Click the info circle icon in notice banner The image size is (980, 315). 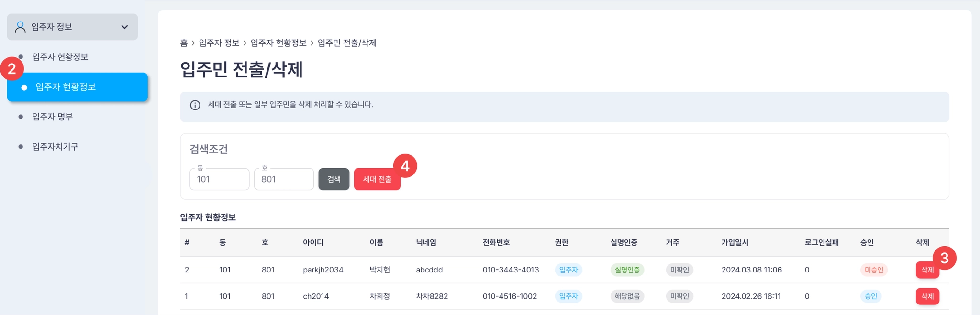pos(195,105)
